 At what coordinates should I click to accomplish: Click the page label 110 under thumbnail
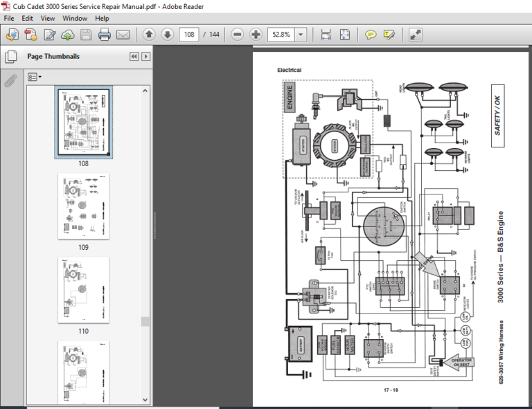pyautogui.click(x=83, y=331)
